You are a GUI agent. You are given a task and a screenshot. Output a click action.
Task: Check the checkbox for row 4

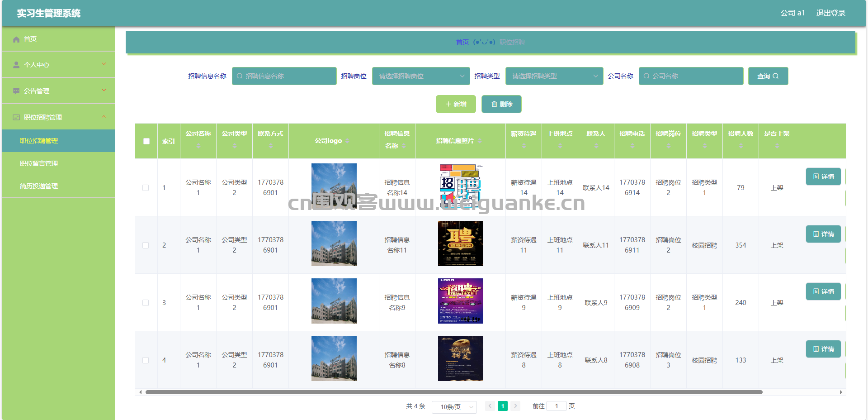146,360
